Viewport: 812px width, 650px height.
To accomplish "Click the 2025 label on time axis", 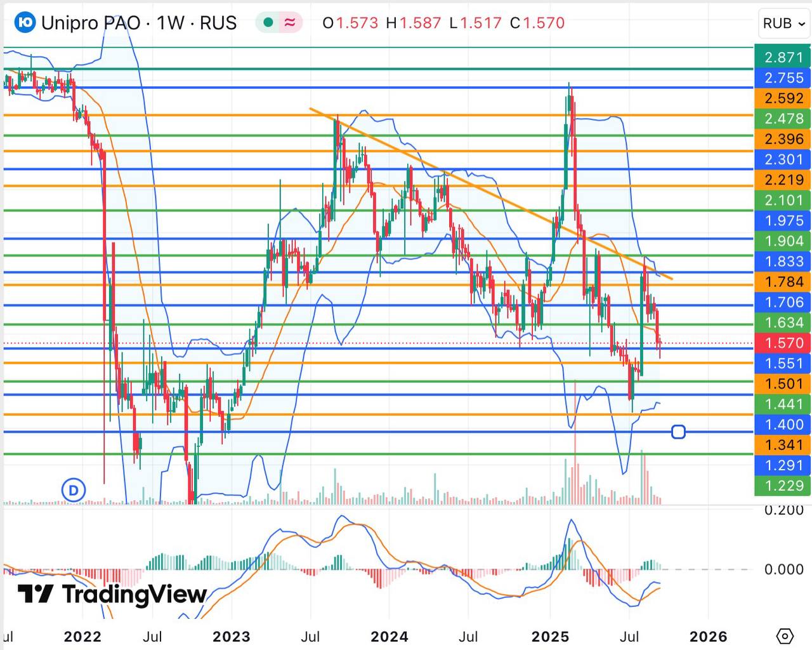I will 550,637.
